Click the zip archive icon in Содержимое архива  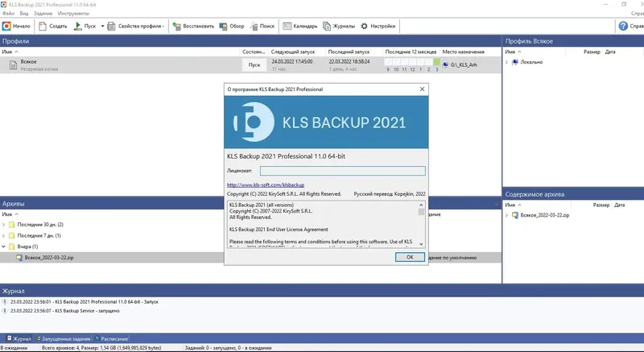515,215
